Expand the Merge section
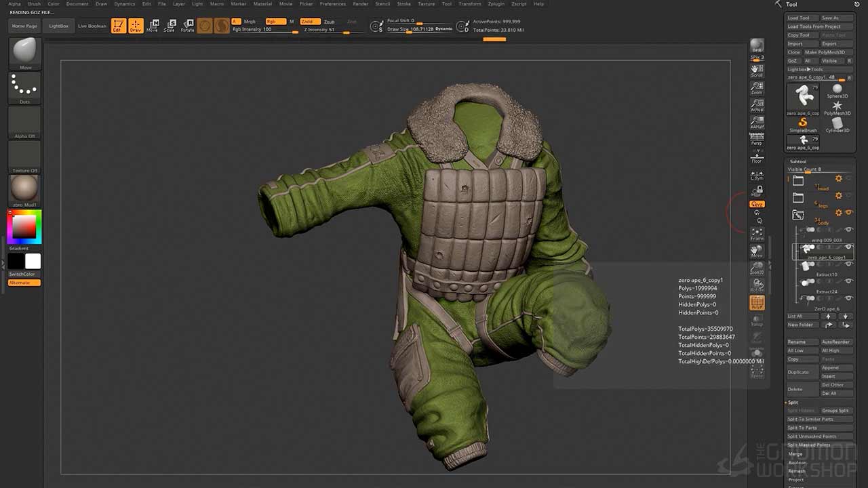This screenshot has width=868, height=488. click(795, 454)
